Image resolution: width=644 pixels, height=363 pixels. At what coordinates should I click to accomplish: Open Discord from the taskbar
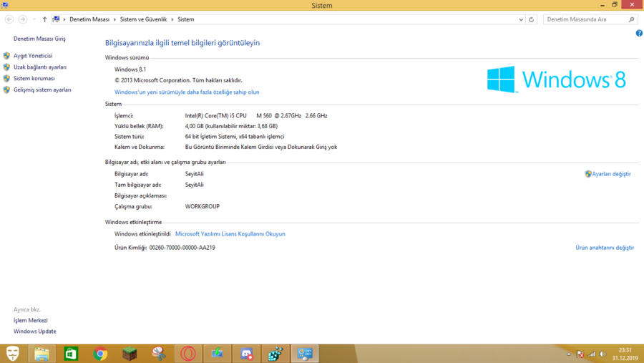(247, 353)
